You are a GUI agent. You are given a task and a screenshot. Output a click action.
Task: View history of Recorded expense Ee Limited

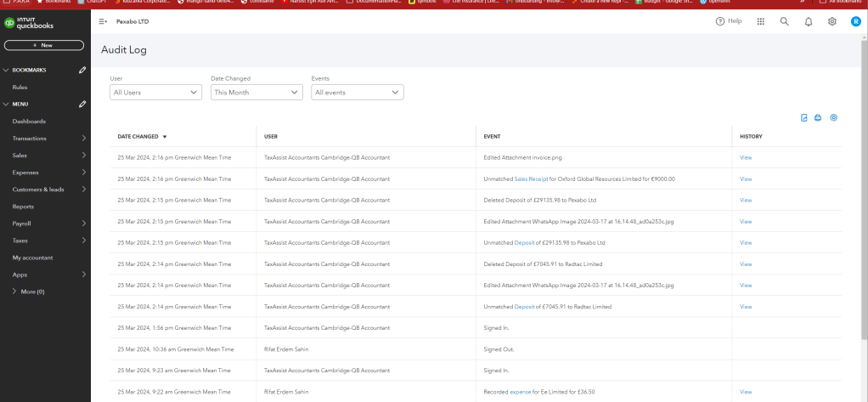[x=746, y=392]
